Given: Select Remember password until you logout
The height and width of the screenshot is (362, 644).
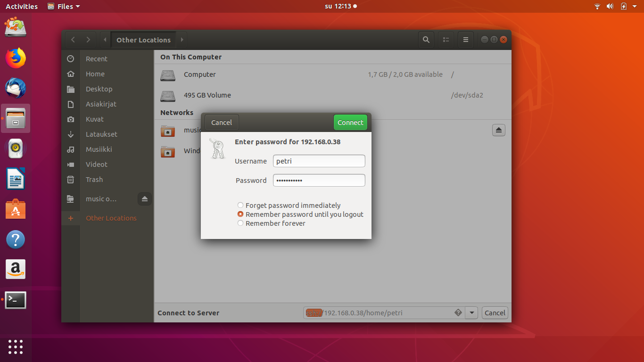Looking at the screenshot, I should pos(240,214).
